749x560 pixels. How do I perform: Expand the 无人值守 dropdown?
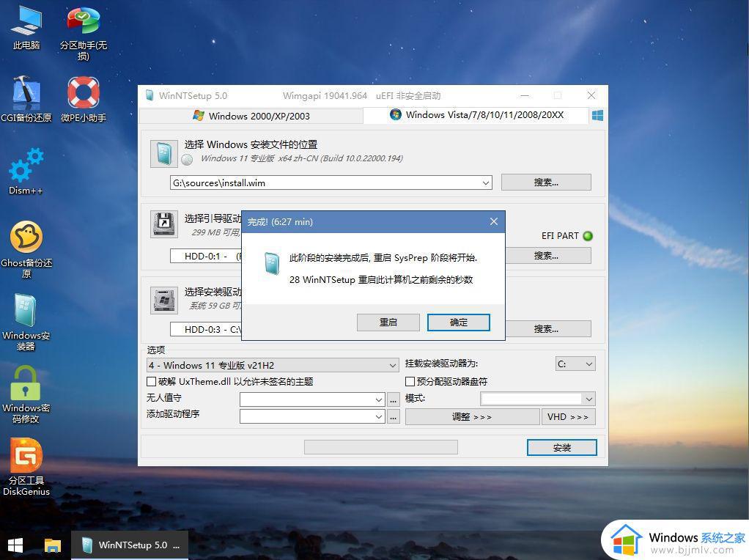click(379, 399)
